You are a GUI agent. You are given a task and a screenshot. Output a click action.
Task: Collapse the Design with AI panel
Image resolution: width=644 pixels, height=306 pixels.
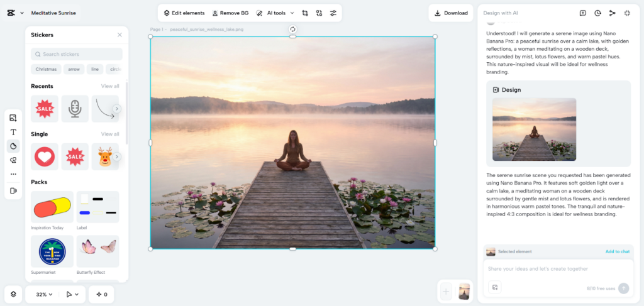pyautogui.click(x=627, y=13)
